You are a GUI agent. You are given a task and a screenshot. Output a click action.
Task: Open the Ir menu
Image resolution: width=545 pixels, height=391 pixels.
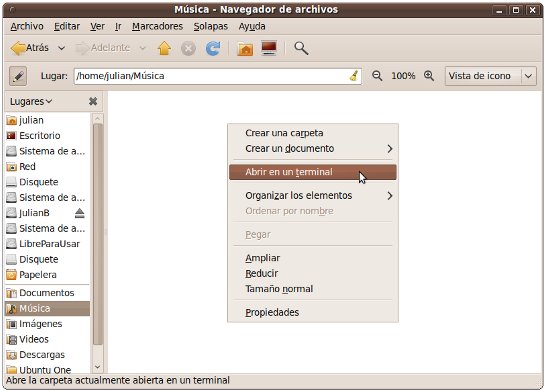[118, 26]
